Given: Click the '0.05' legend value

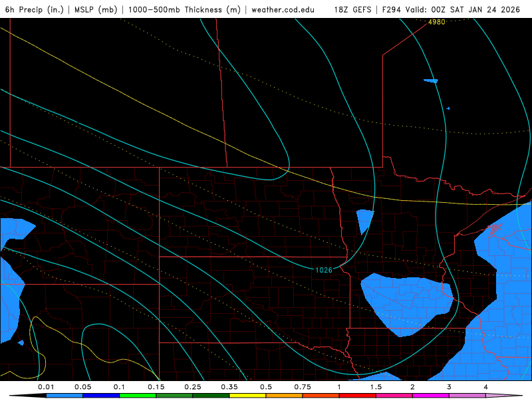Looking at the screenshot, I should click(x=82, y=387).
